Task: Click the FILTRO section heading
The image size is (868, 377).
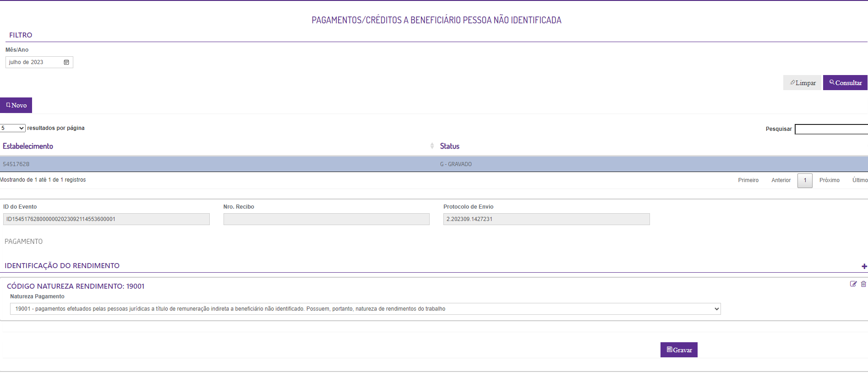Action: coord(21,35)
